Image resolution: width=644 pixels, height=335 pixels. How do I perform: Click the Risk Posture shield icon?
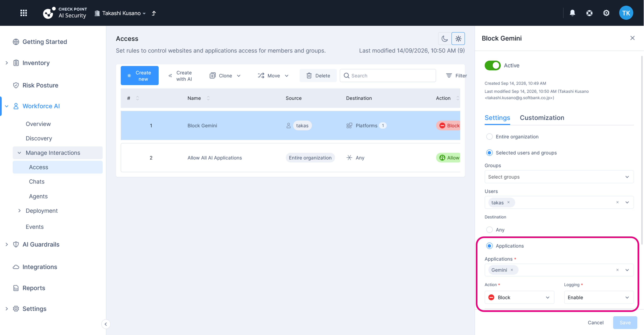(16, 85)
